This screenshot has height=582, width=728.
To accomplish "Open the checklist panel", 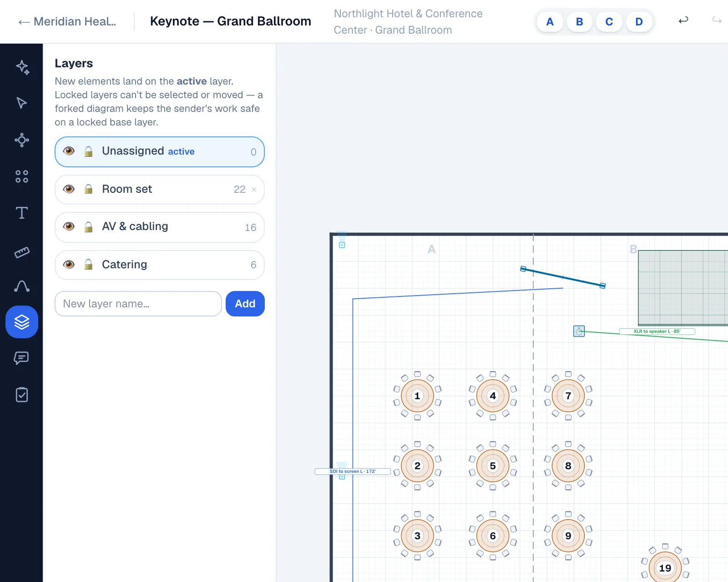I will (22, 395).
